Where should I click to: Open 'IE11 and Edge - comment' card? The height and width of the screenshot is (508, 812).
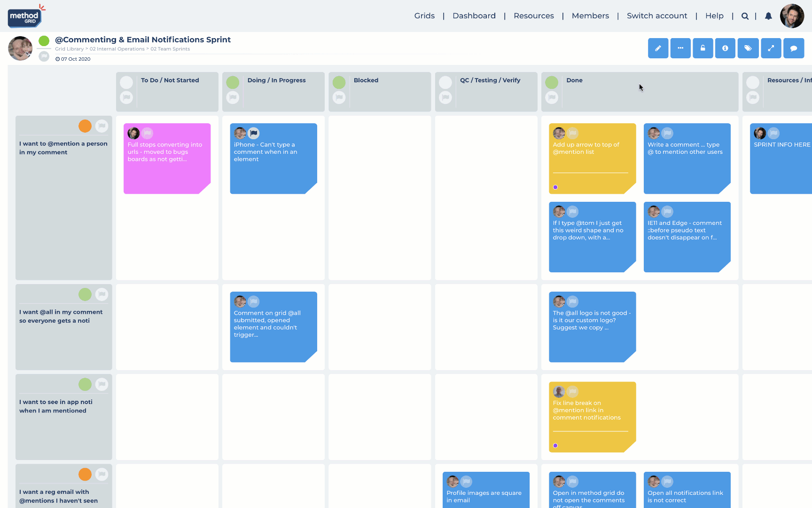[687, 237]
